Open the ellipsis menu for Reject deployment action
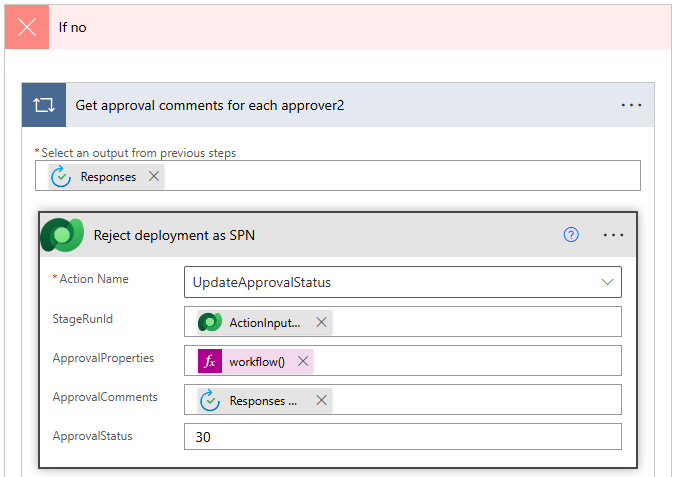 pos(613,235)
